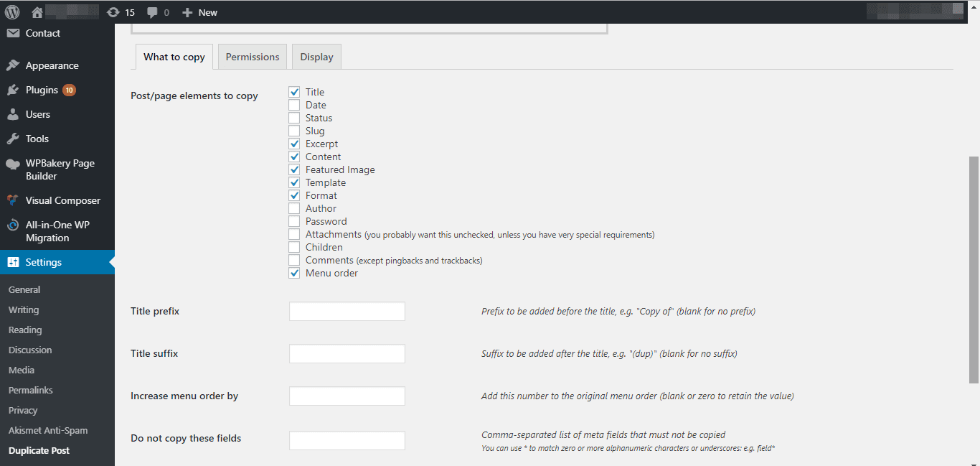Select the Users icon in sidebar
This screenshot has width=980, height=466.
(13, 114)
